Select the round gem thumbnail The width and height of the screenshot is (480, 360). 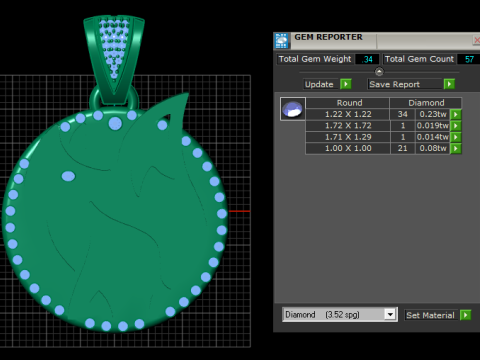[293, 109]
